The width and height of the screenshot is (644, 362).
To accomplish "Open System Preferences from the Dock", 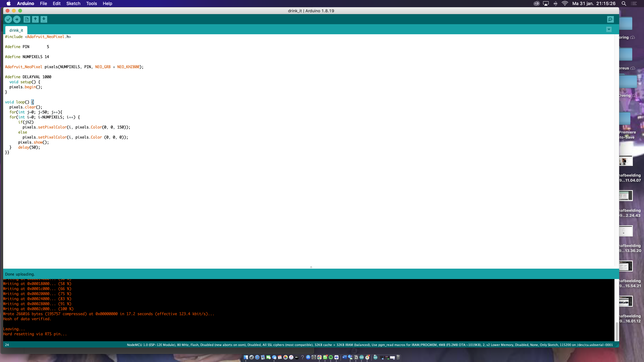I will point(314,357).
